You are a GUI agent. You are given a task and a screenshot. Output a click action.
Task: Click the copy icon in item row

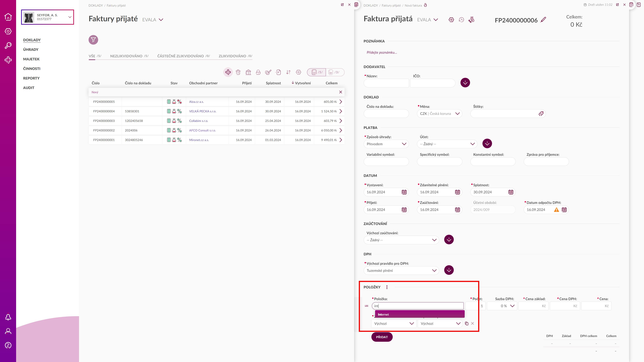(467, 324)
